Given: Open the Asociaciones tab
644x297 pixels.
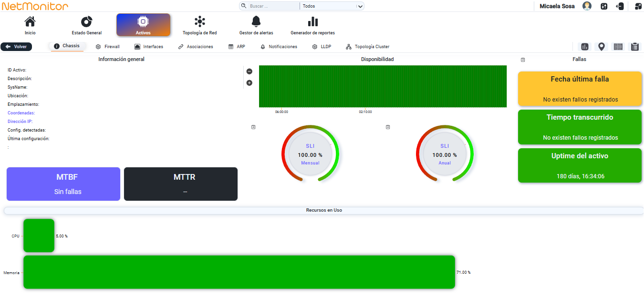Looking at the screenshot, I should coord(196,47).
